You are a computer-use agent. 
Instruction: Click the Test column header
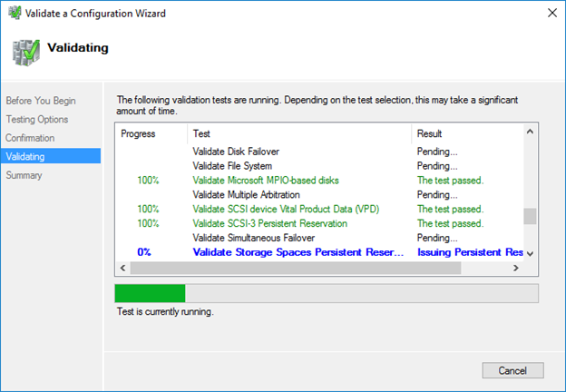pos(299,133)
